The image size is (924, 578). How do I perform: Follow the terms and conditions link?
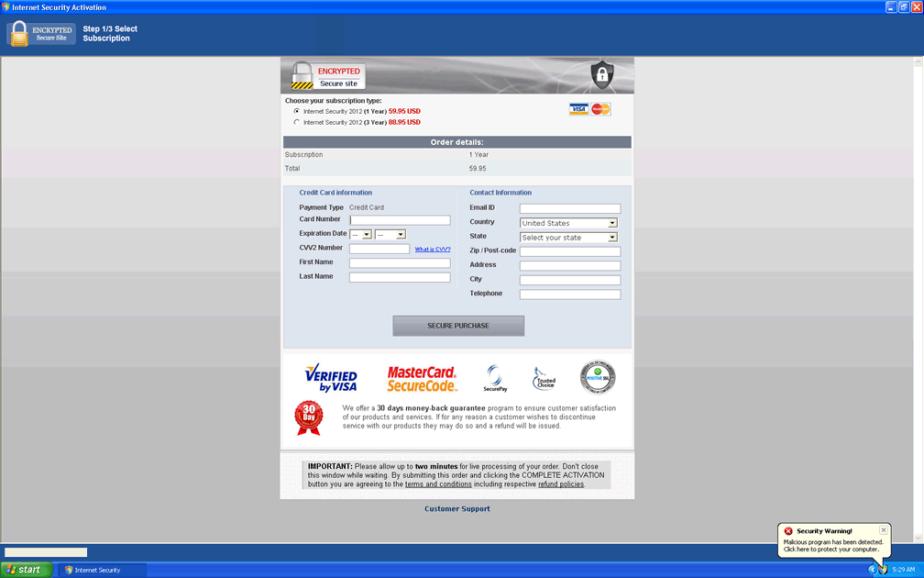click(438, 484)
